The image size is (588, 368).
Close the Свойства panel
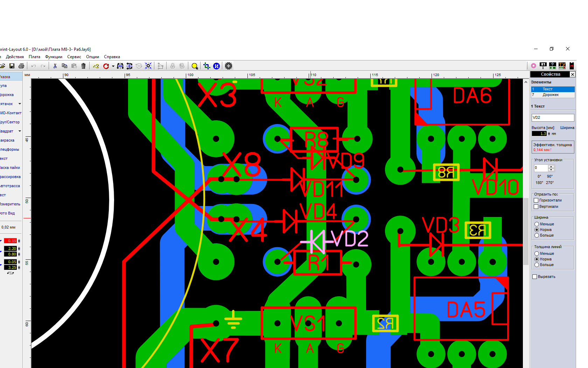click(x=573, y=74)
